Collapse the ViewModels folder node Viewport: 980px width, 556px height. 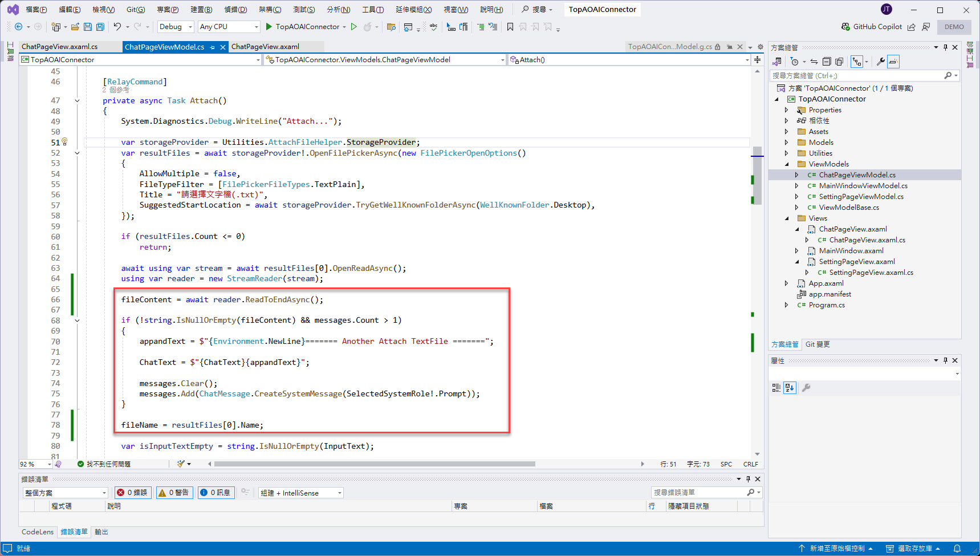tap(787, 164)
